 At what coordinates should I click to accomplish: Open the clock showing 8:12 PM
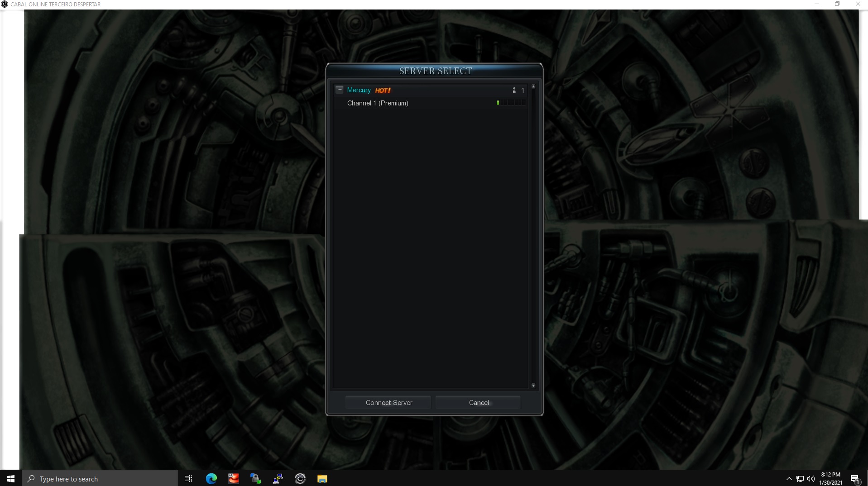point(831,478)
